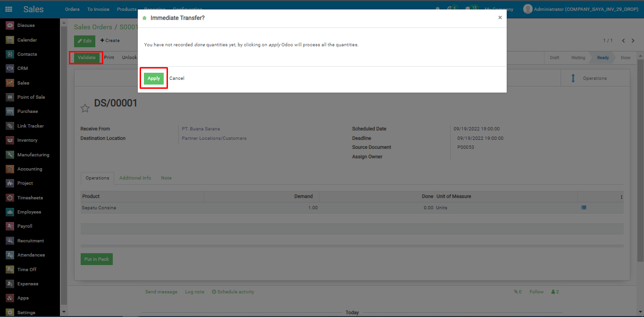Mark DS/00001 as favorite star
This screenshot has width=644, height=317.
coord(85,109)
